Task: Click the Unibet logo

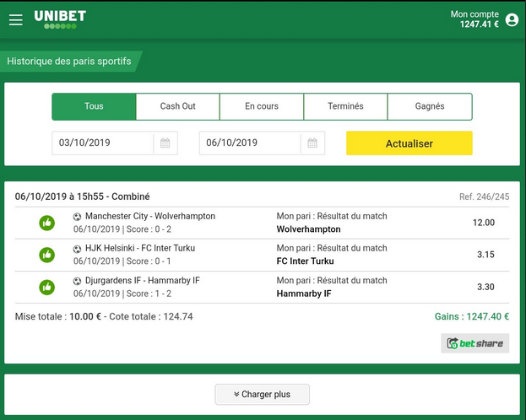Action: 60,19
